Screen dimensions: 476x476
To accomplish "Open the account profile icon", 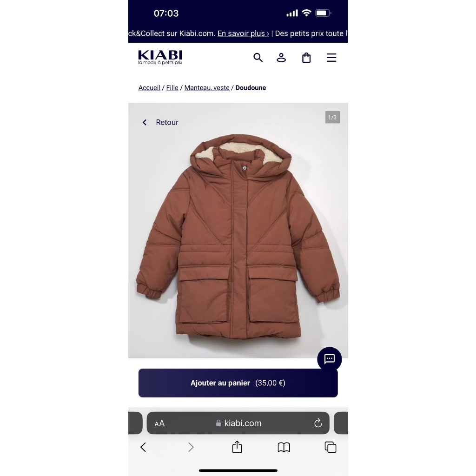I will tap(281, 58).
